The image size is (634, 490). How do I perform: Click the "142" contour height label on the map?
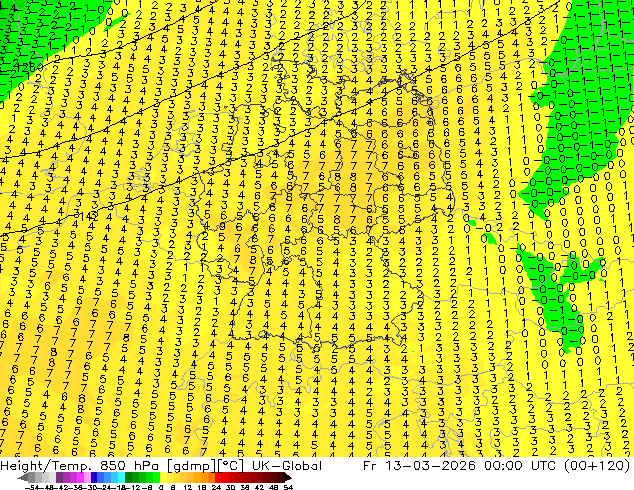pos(88,216)
